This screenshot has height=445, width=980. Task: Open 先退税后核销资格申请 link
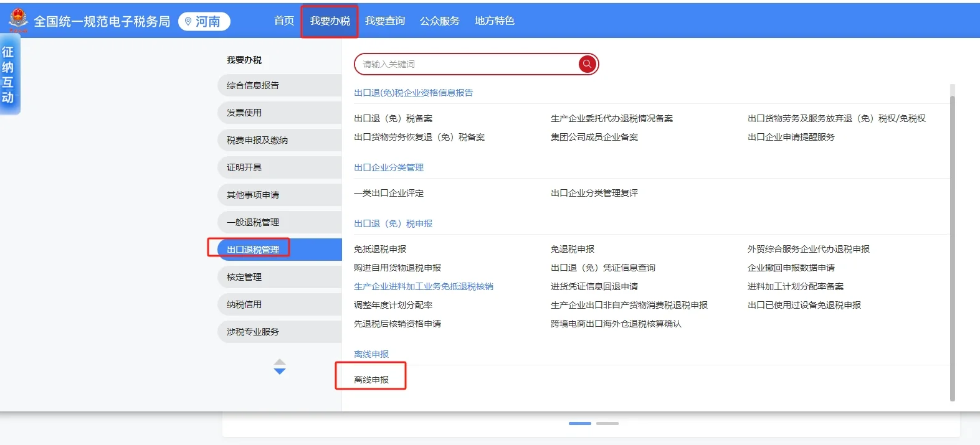(397, 324)
